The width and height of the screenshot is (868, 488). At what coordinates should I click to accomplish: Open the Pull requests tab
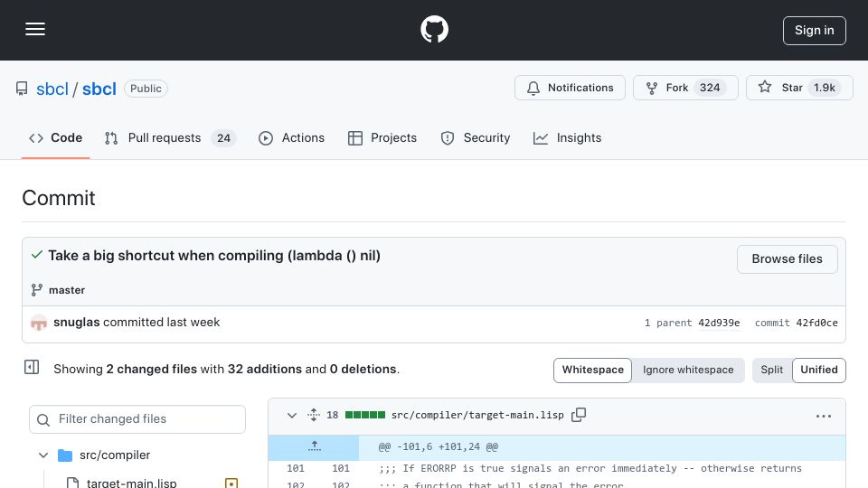(x=170, y=137)
